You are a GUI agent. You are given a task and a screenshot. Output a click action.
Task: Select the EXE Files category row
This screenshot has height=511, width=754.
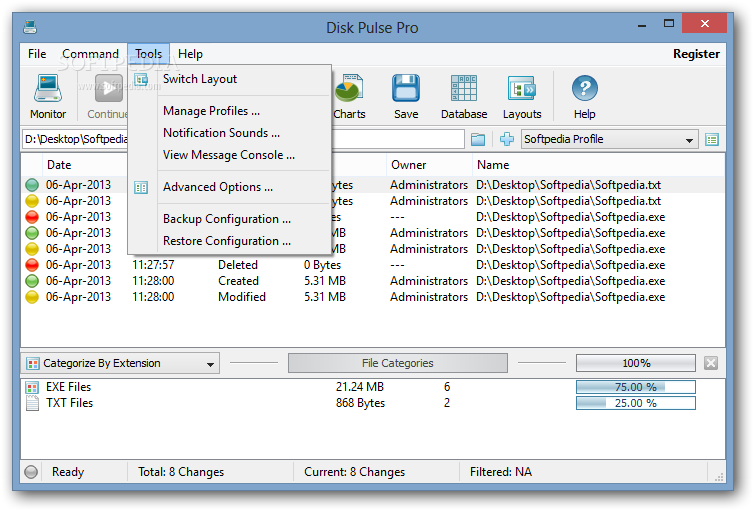(x=373, y=387)
